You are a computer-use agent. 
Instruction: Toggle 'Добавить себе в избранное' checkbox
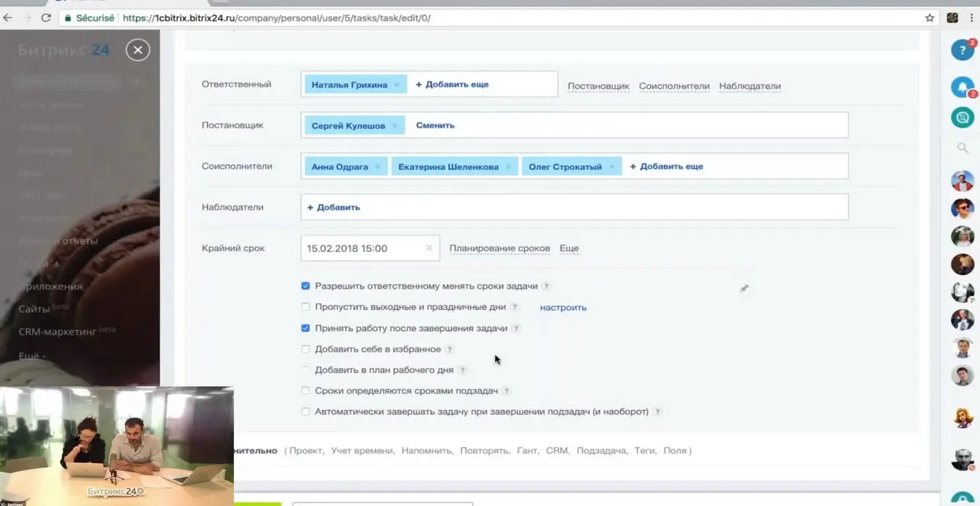[306, 350]
